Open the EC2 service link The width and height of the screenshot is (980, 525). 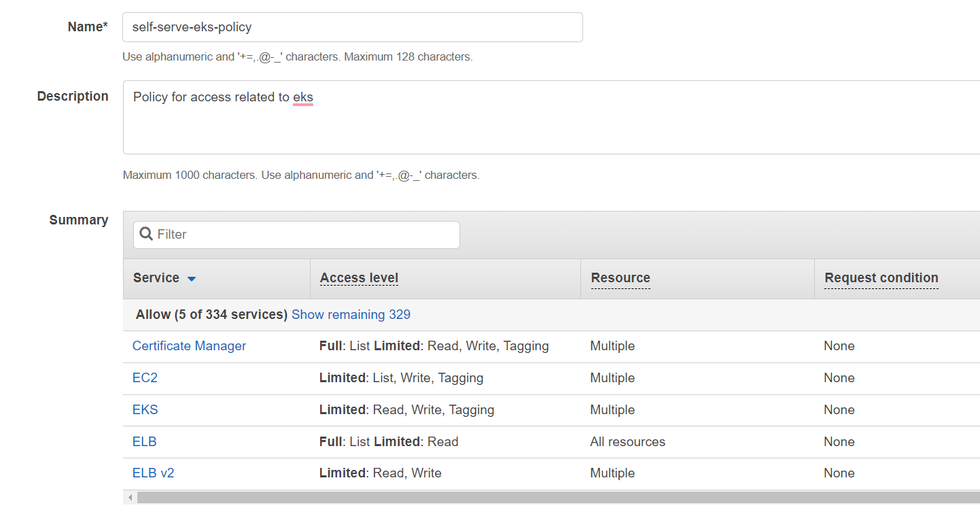(145, 378)
